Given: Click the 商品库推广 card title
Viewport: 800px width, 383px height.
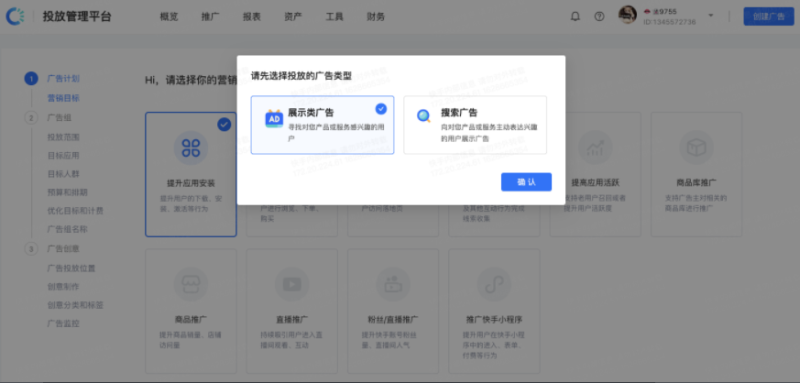Looking at the screenshot, I should click(x=696, y=183).
